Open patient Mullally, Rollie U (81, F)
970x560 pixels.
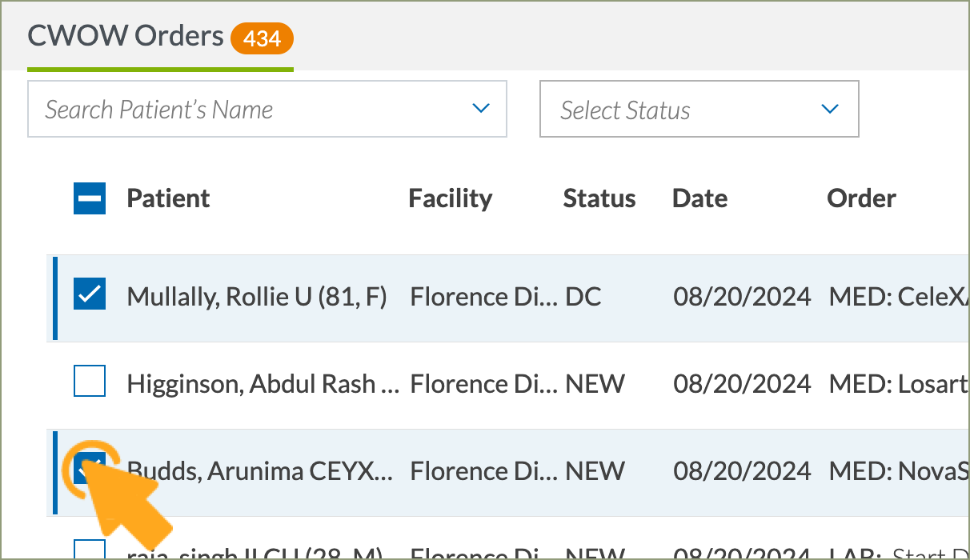(x=256, y=298)
